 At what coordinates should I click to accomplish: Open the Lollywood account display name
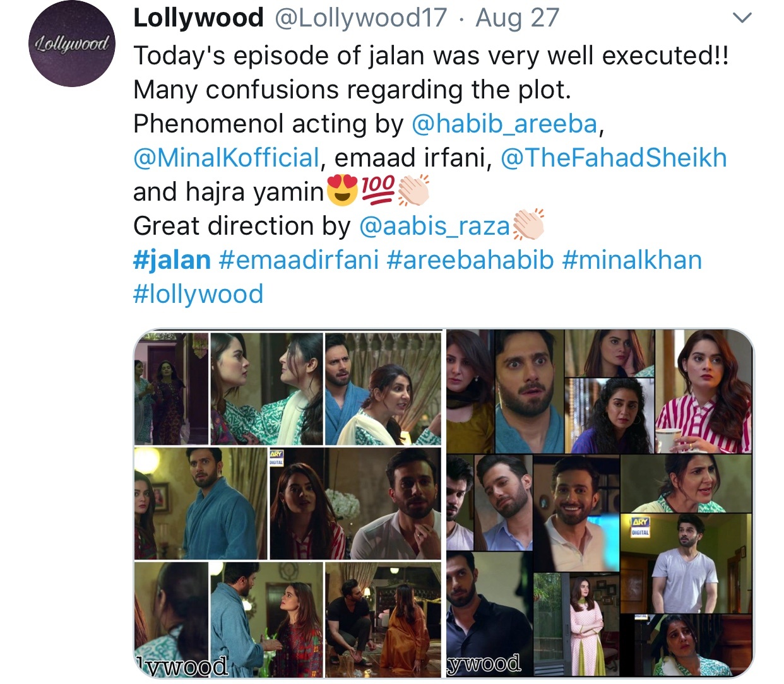198,18
